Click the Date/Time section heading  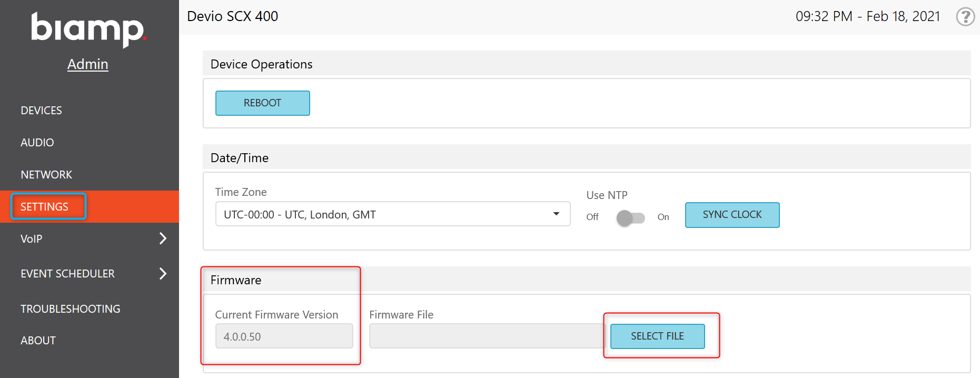(240, 158)
